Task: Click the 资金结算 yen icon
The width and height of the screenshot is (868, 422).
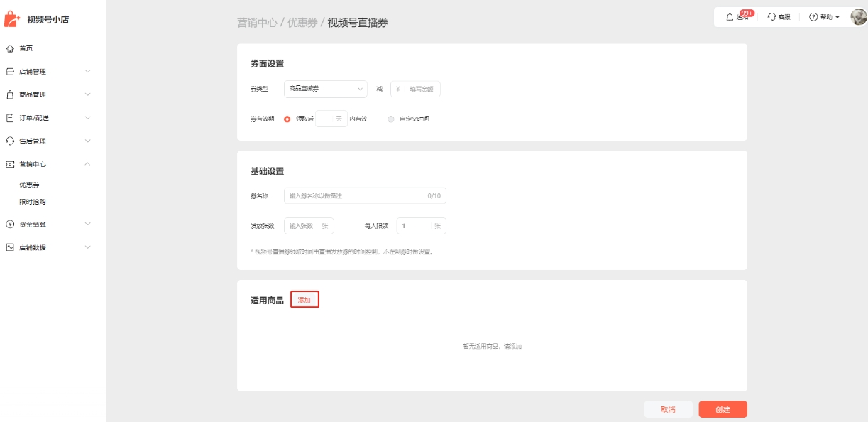Action: (x=10, y=224)
